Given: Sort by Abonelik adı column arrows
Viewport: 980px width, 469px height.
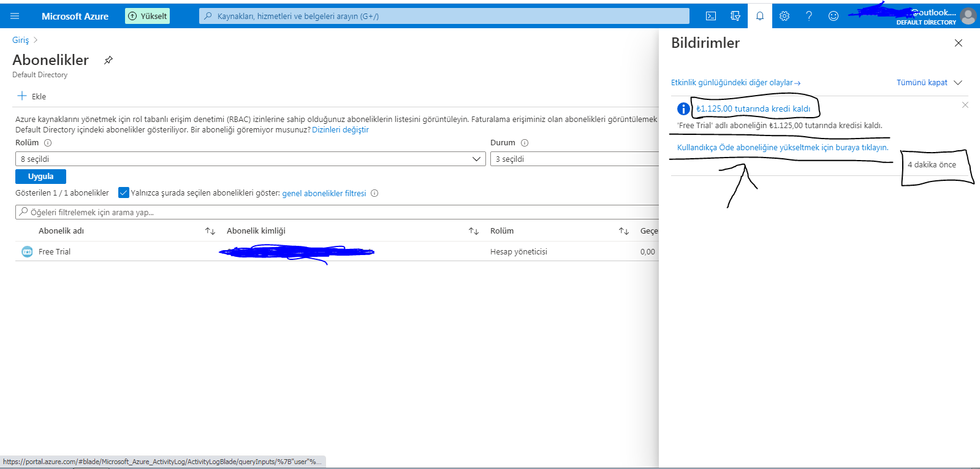Looking at the screenshot, I should pos(210,231).
